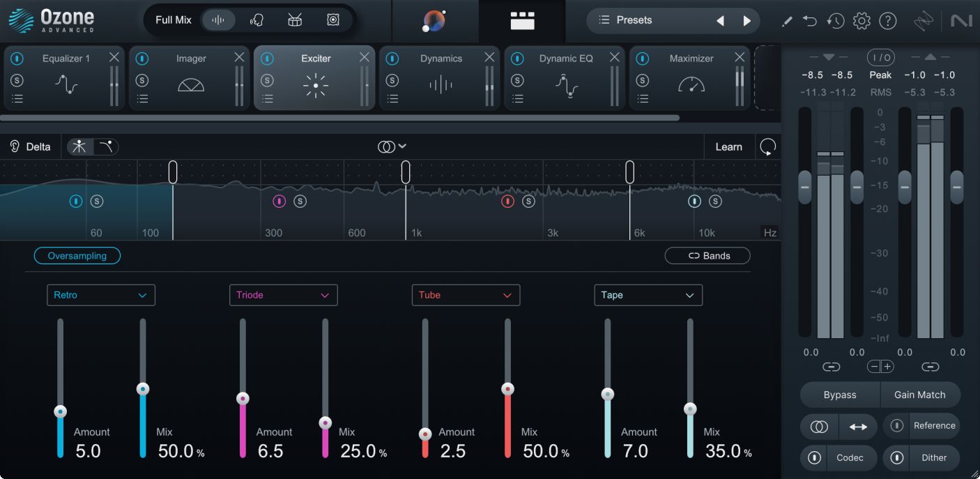Image resolution: width=980 pixels, height=479 pixels.
Task: Solo the first blue frequency band
Action: [x=97, y=202]
